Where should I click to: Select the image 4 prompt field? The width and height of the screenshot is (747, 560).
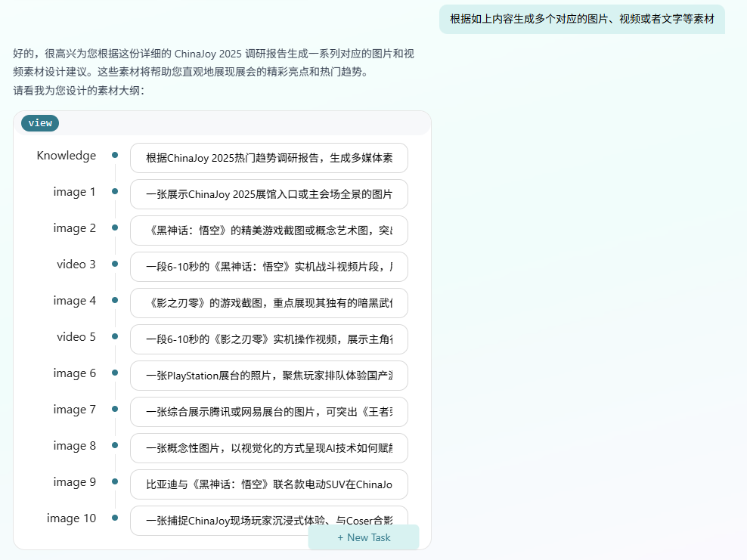(x=269, y=303)
